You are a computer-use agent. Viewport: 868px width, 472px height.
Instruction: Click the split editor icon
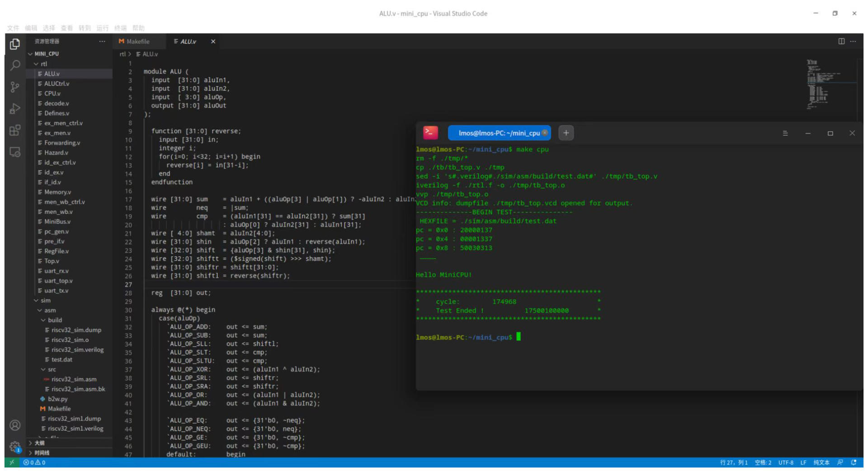tap(841, 41)
